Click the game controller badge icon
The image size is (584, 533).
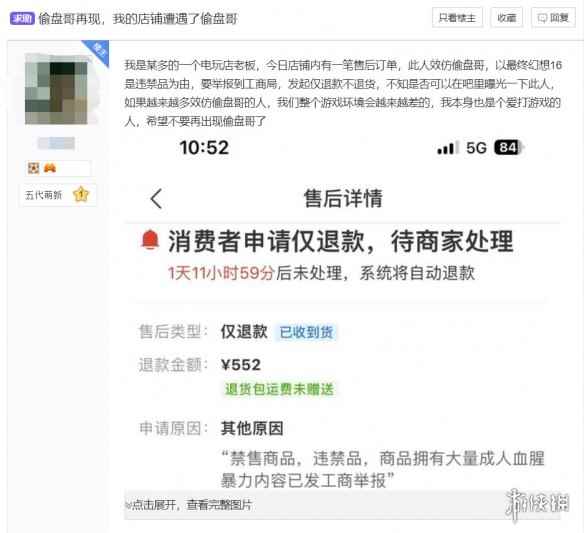click(50, 168)
